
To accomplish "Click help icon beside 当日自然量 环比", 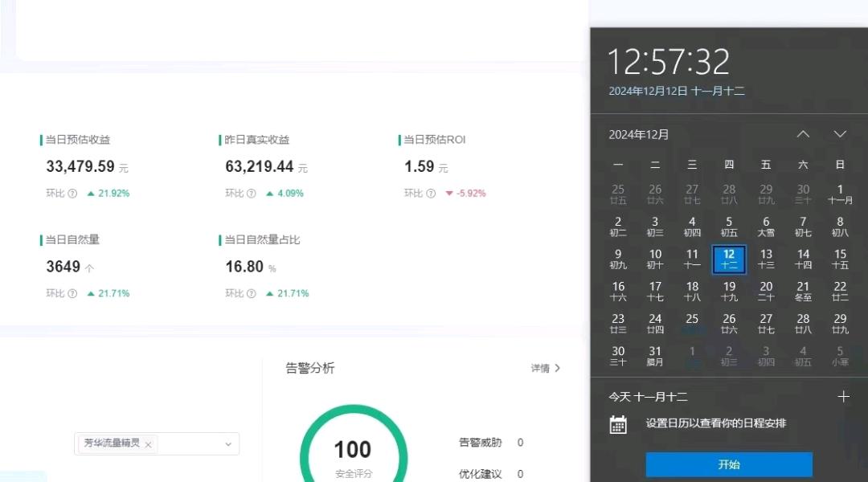I will (72, 293).
